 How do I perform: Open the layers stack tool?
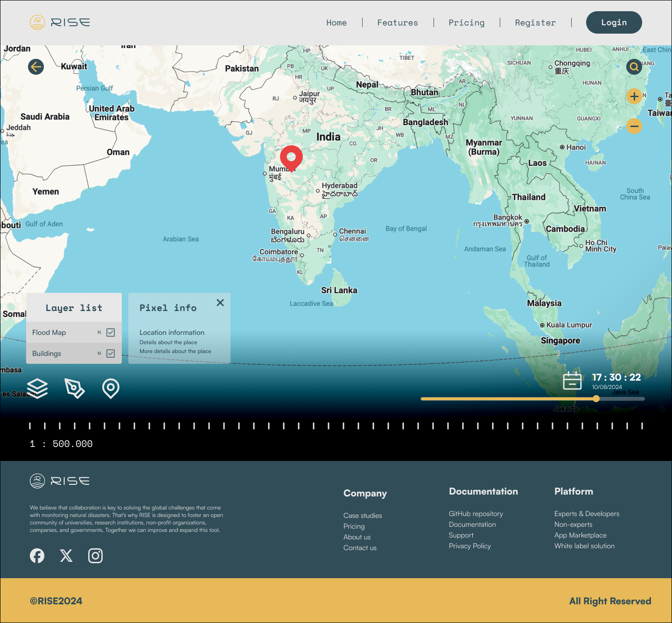coord(37,388)
